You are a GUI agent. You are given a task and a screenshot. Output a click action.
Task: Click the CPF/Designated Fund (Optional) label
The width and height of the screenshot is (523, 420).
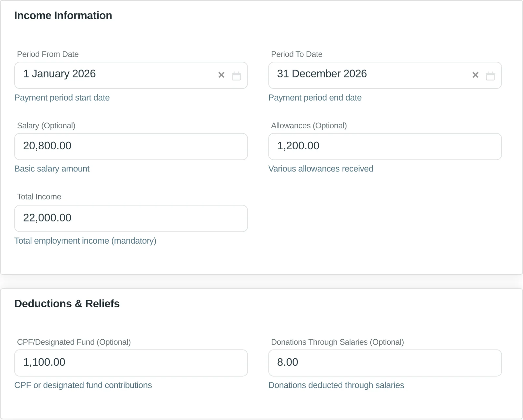[x=74, y=342]
